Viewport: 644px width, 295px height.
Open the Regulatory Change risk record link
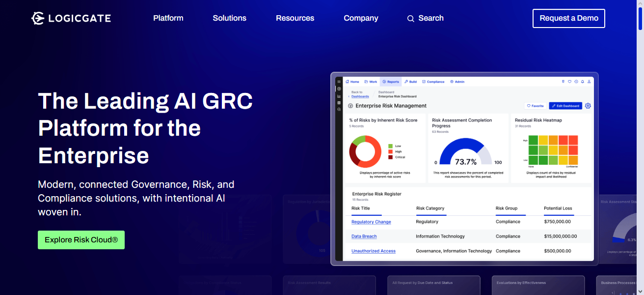point(371,222)
